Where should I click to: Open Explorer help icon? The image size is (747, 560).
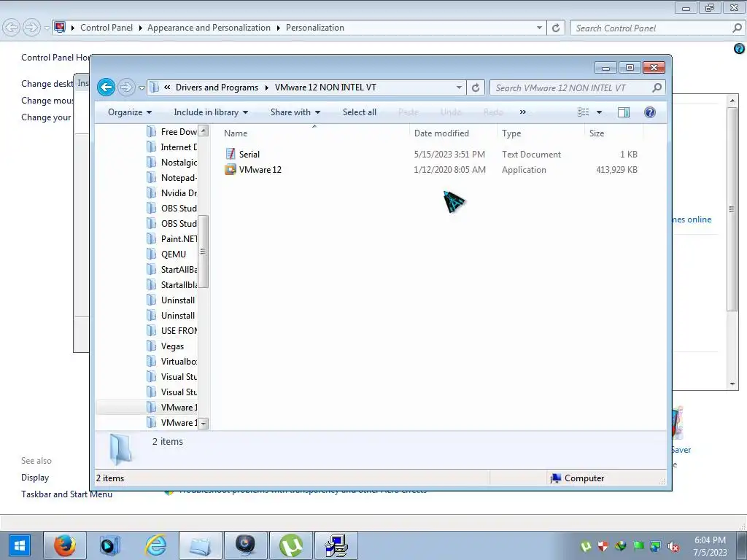point(650,112)
